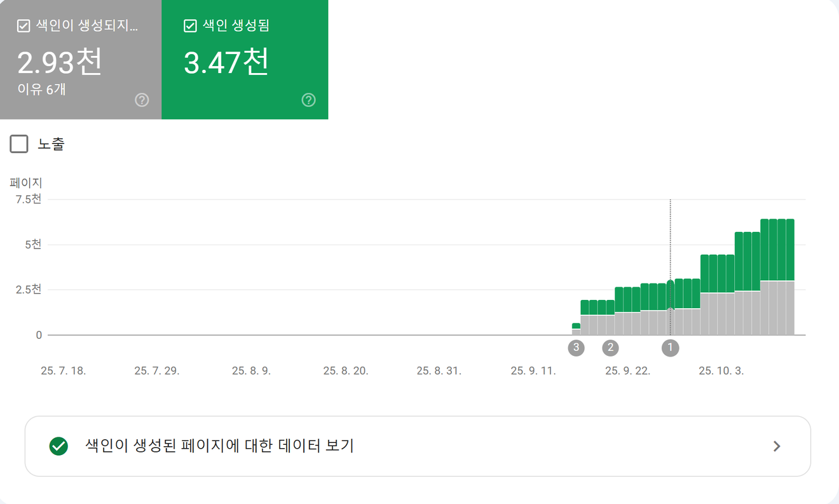Click the help icon in the gray not-indexed card
The image size is (839, 504).
pyautogui.click(x=142, y=100)
